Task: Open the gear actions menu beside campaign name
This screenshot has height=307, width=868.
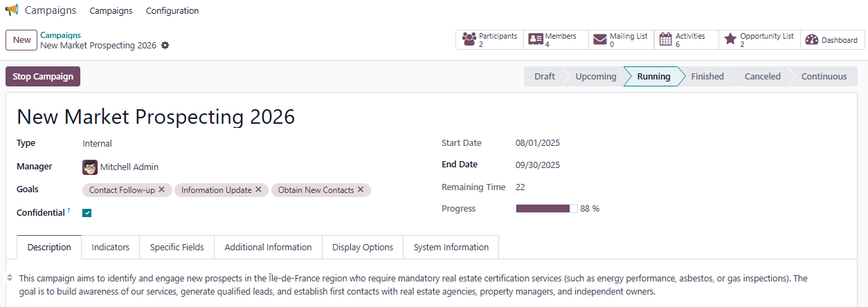Action: 165,46
